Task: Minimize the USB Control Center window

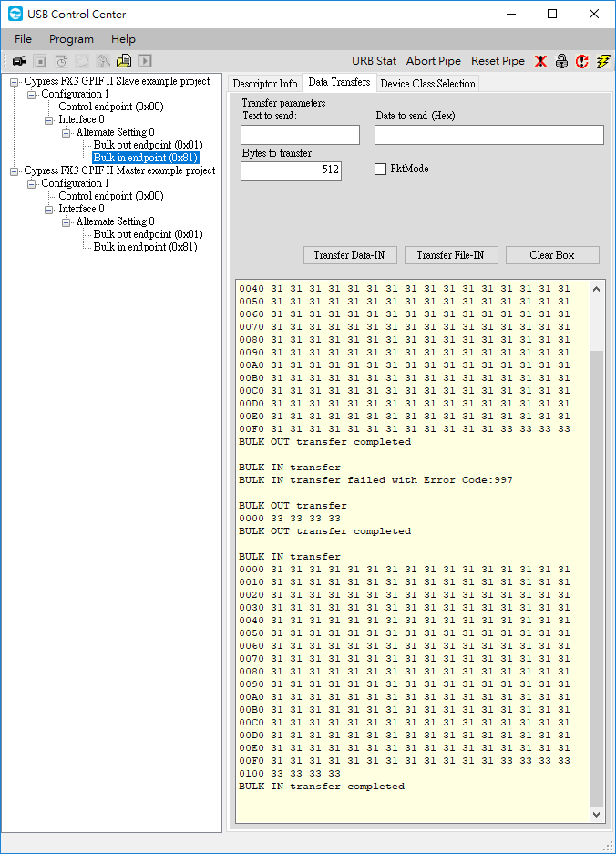Action: (x=511, y=15)
